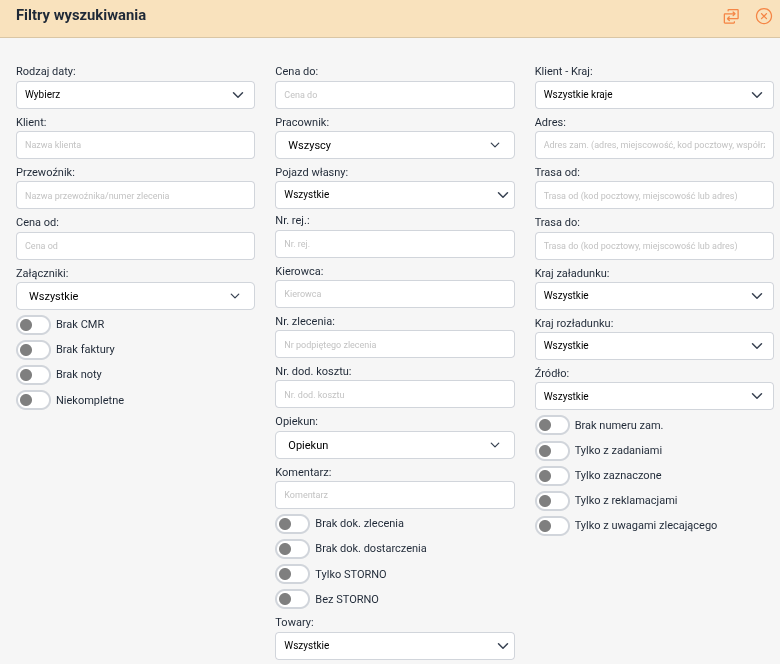The height and width of the screenshot is (664, 780).
Task: Select the Opiekun dropdown
Action: [x=394, y=445]
